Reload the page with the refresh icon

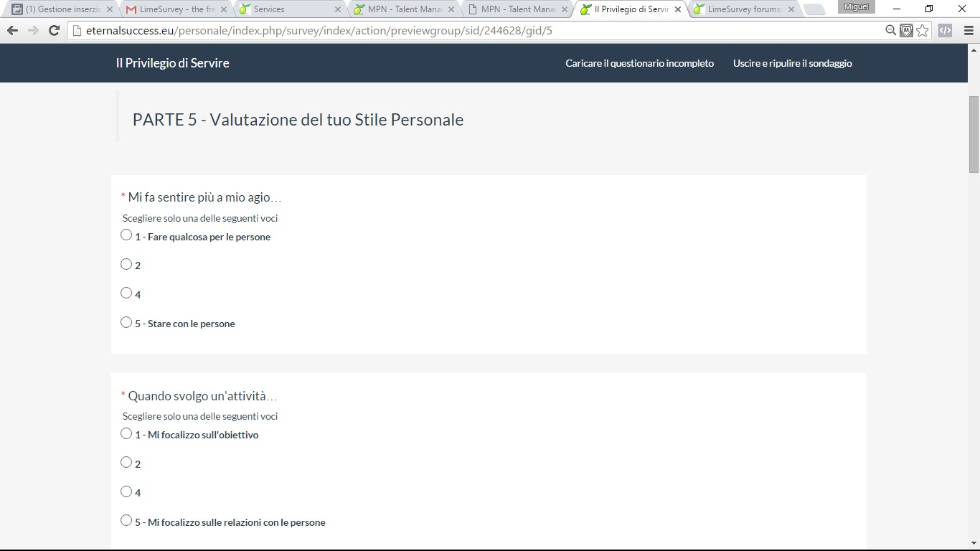pos(54,31)
